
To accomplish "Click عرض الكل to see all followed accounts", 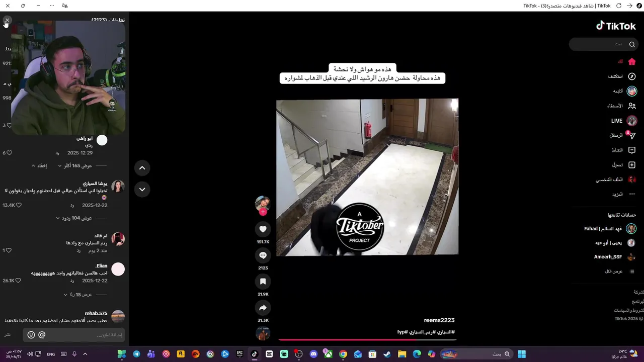I will pos(614,271).
